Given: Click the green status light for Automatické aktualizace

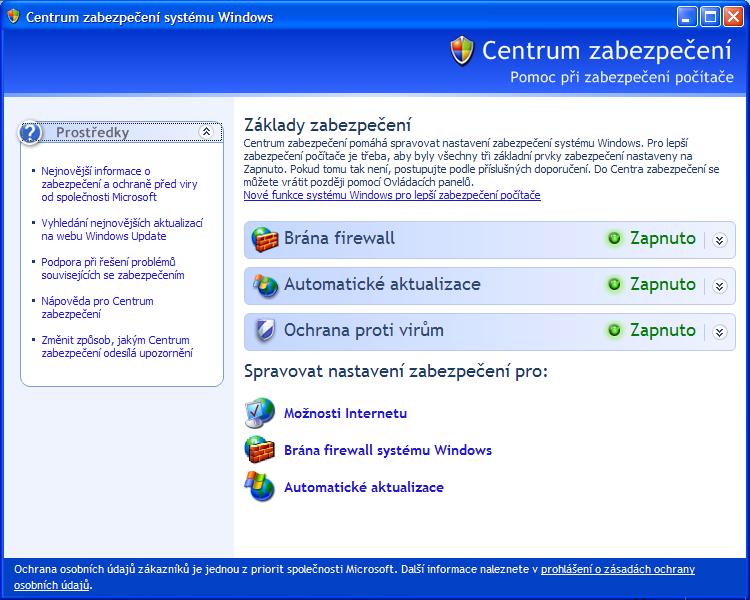Looking at the screenshot, I should (x=614, y=284).
